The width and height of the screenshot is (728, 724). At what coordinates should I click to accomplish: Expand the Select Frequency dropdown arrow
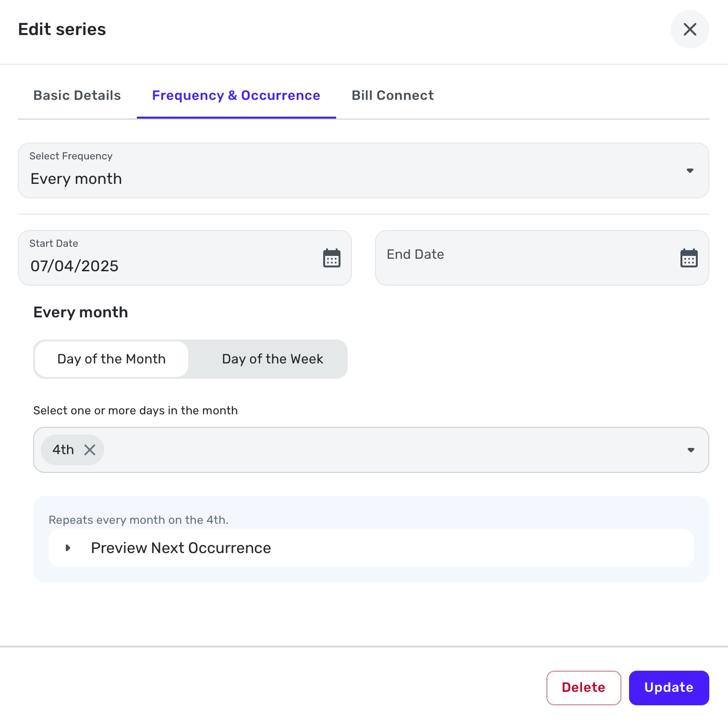coord(690,170)
